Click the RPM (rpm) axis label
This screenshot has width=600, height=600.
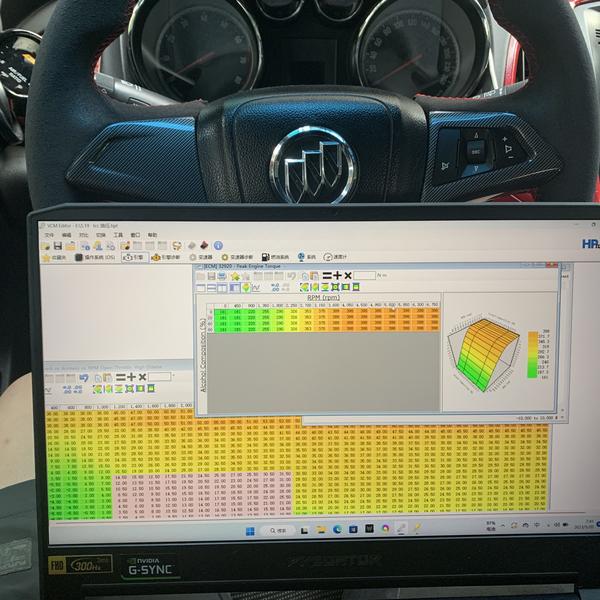[x=324, y=297]
